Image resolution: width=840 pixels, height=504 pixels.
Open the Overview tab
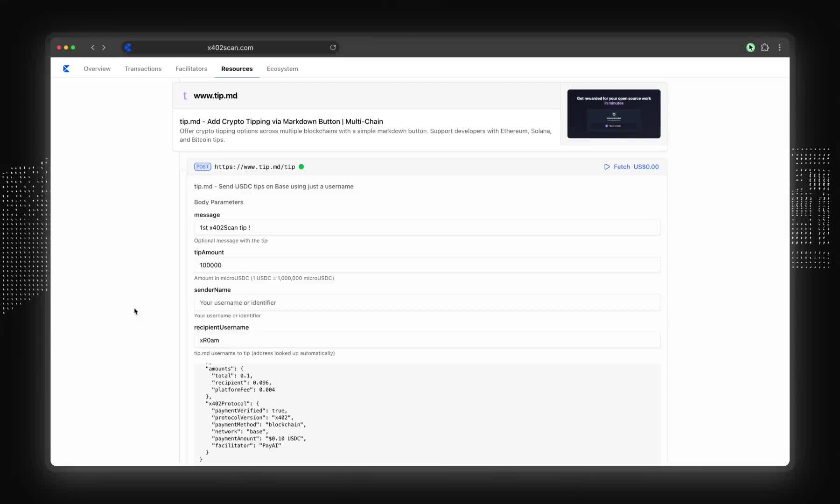click(97, 69)
